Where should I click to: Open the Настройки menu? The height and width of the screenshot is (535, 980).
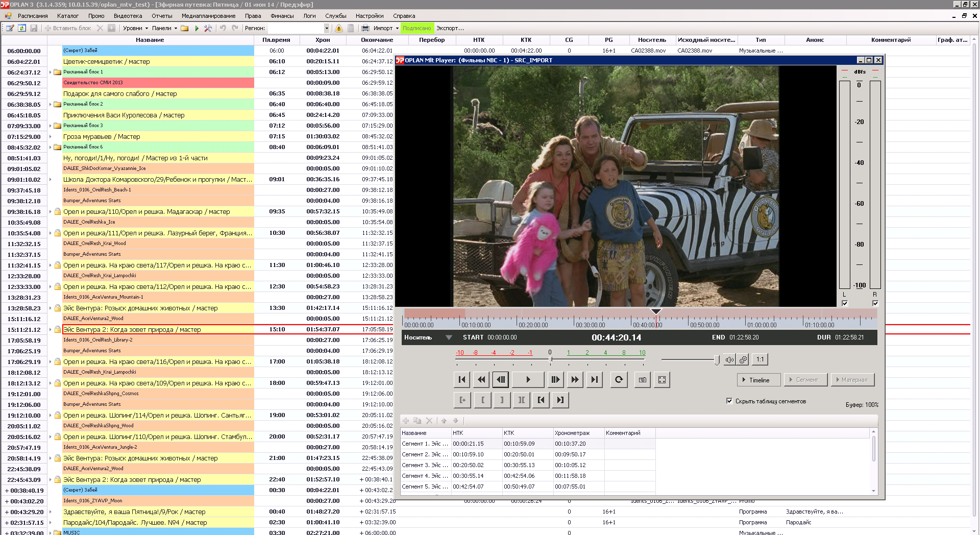click(x=370, y=16)
